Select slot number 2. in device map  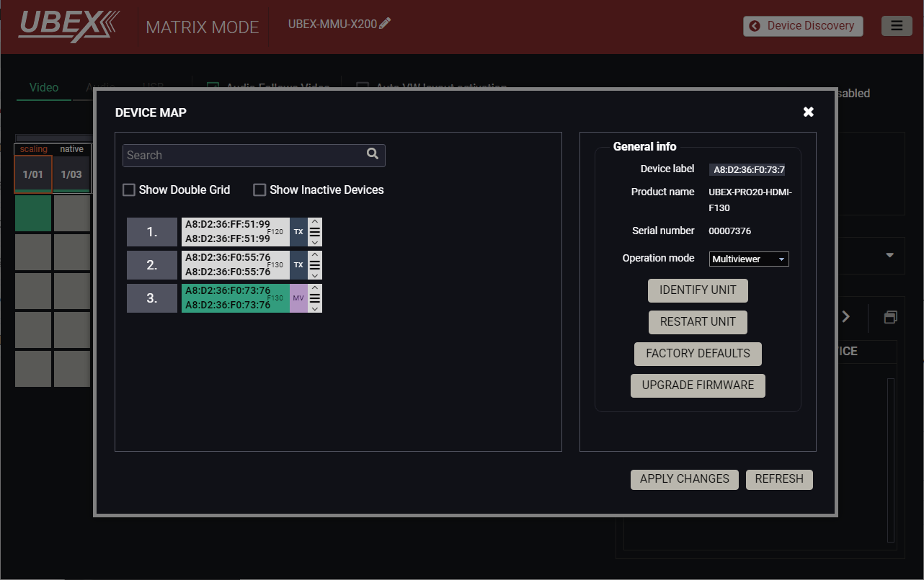click(x=152, y=265)
